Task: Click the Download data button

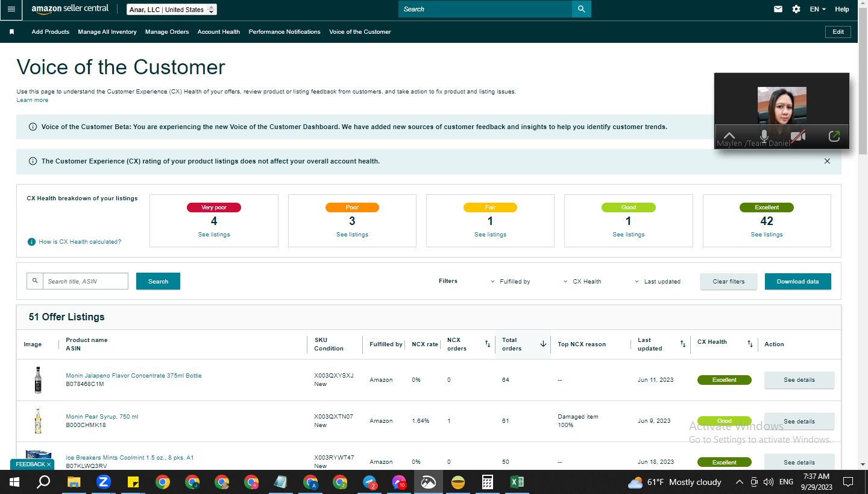Action: coord(798,281)
